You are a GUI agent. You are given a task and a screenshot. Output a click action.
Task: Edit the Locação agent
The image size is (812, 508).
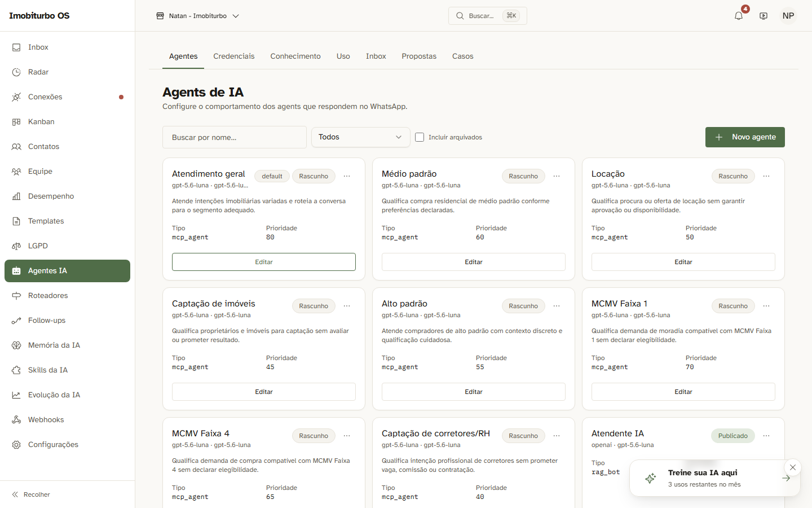(x=683, y=262)
